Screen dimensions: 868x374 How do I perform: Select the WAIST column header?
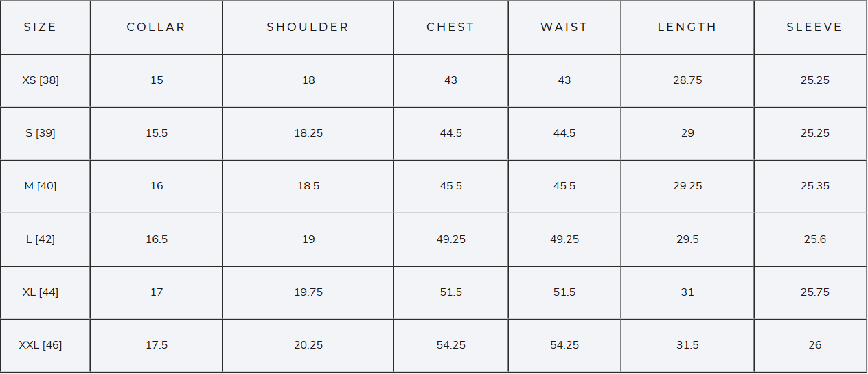click(564, 27)
